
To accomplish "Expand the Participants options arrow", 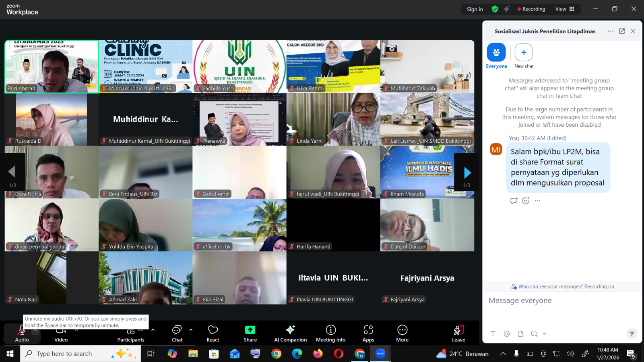I will 153,330.
